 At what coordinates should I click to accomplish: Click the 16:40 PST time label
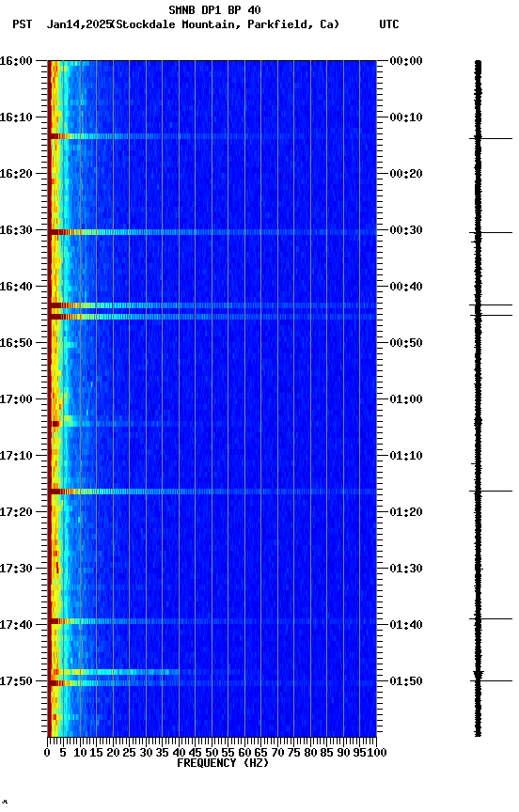point(16,287)
